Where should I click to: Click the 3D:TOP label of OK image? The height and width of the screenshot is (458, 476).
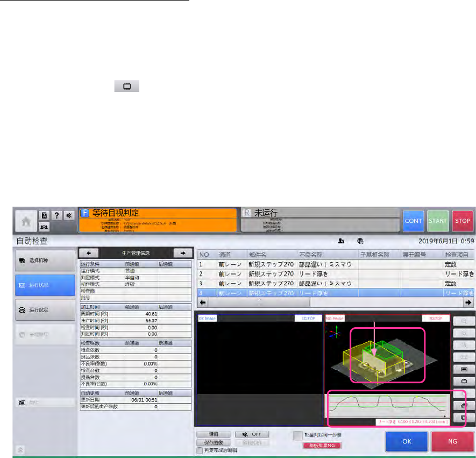click(308, 318)
